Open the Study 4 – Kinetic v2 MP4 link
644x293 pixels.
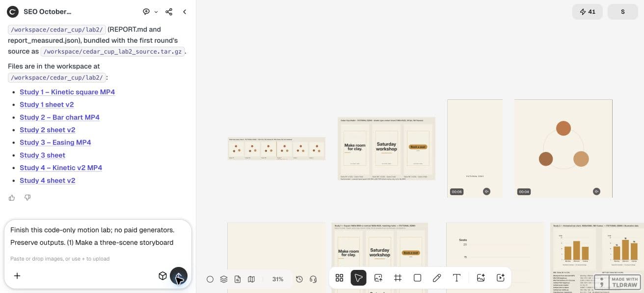(61, 168)
